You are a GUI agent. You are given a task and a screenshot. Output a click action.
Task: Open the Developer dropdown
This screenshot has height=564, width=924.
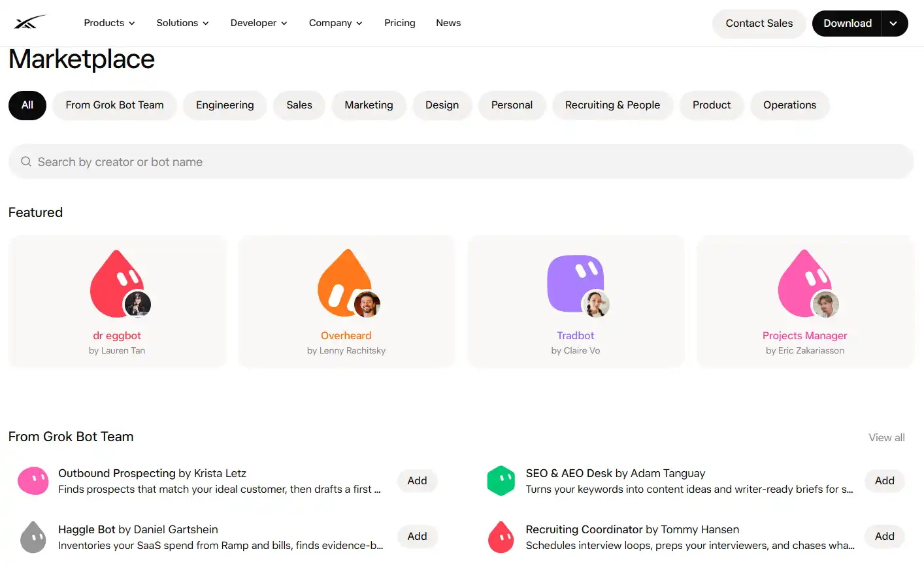point(259,23)
